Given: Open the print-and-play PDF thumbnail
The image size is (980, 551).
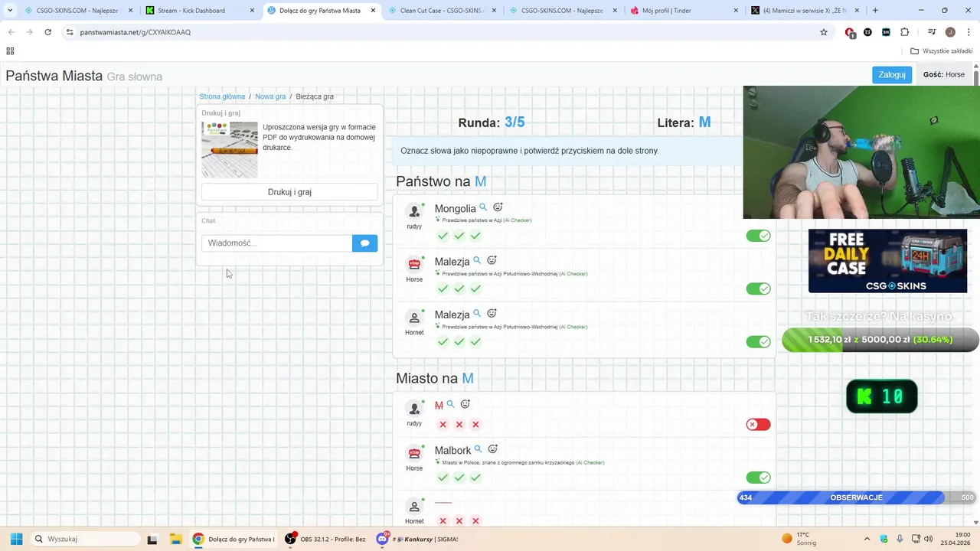Looking at the screenshot, I should pyautogui.click(x=230, y=150).
